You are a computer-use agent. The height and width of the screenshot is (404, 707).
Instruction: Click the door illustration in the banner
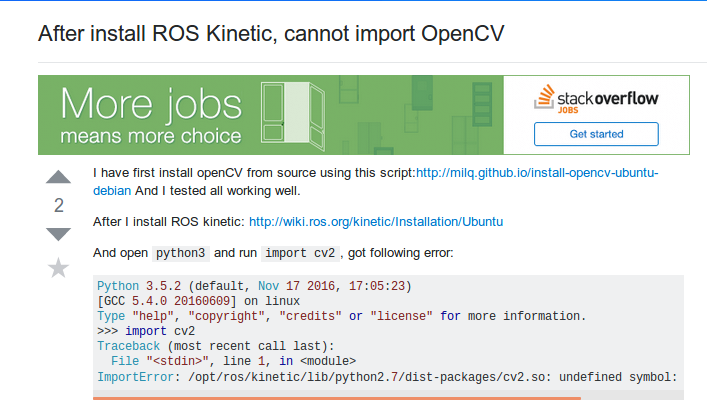[293, 115]
